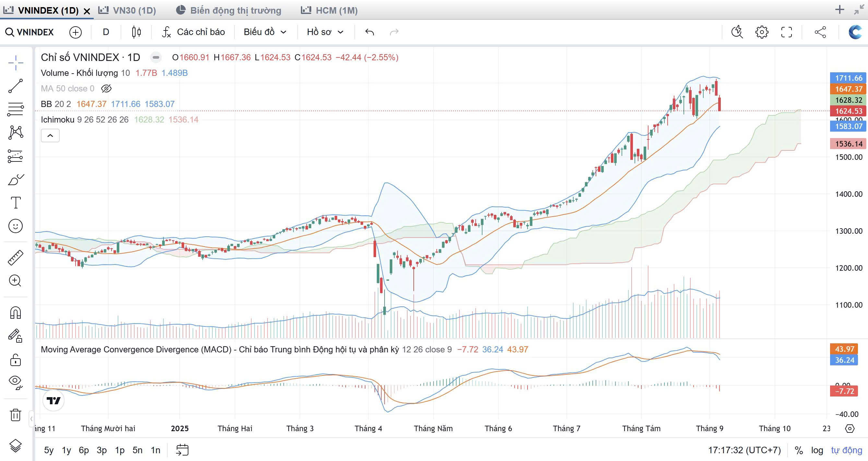Image resolution: width=868 pixels, height=461 pixels.
Task: Collapse the indicator legend chevron
Action: pyautogui.click(x=50, y=136)
